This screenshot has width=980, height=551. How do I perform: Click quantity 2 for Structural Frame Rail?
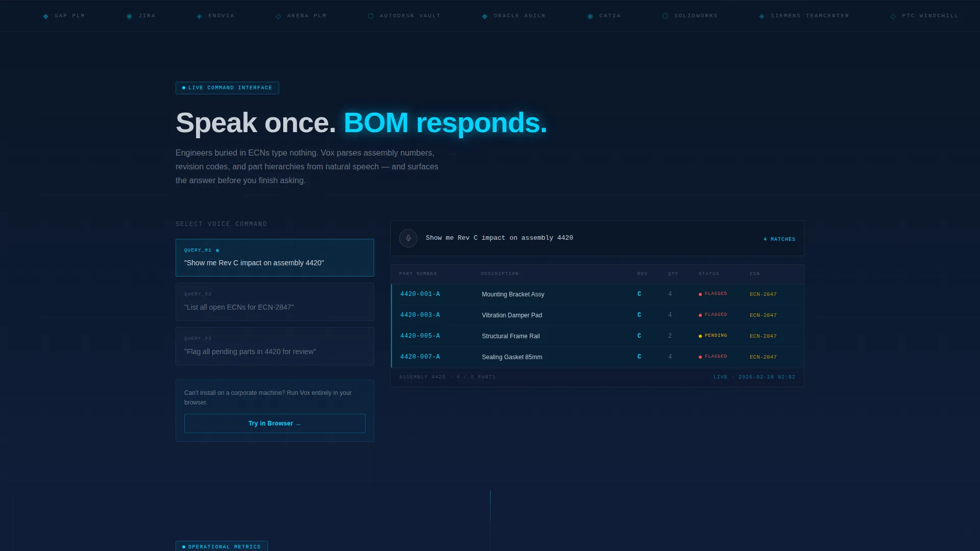point(670,336)
